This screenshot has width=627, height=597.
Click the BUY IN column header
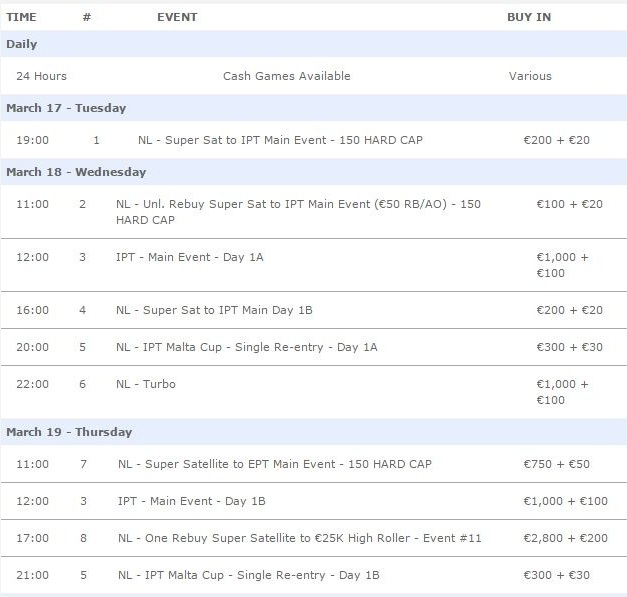pos(529,17)
